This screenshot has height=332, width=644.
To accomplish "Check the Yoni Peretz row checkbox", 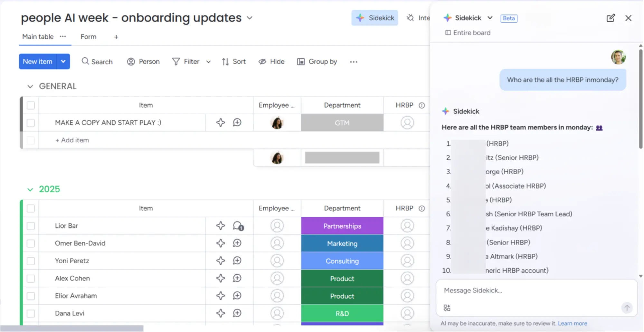I will pos(31,261).
